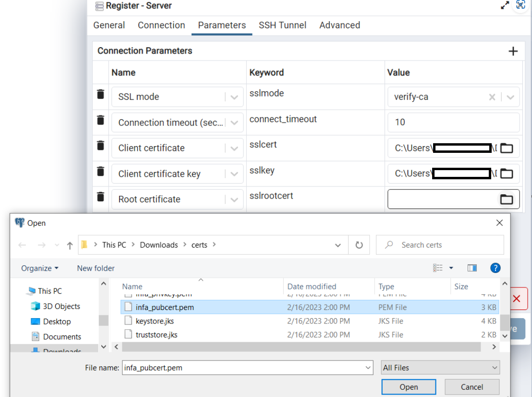Image resolution: width=532 pixels, height=397 pixels.
Task: Clear the verify-ca SSL mode value
Action: coord(492,97)
